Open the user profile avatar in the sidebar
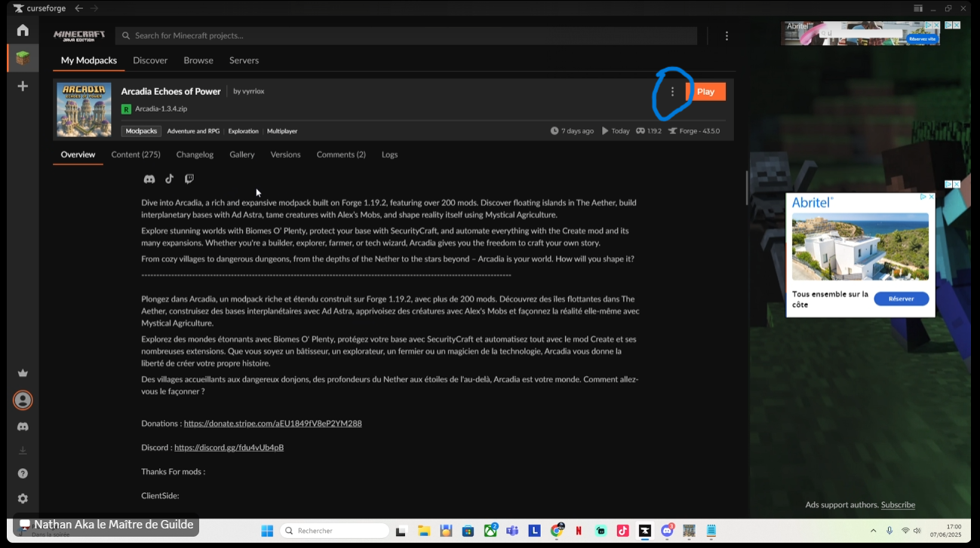 click(x=23, y=400)
